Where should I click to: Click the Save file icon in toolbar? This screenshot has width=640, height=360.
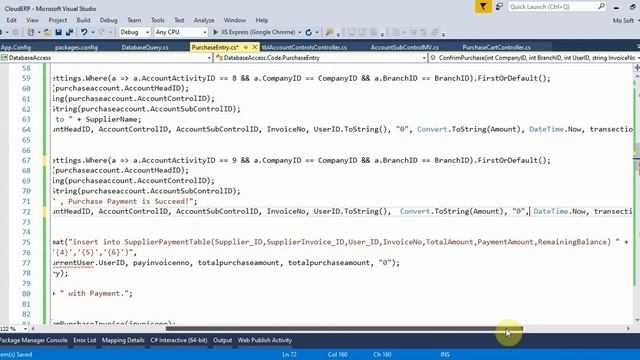click(58, 32)
